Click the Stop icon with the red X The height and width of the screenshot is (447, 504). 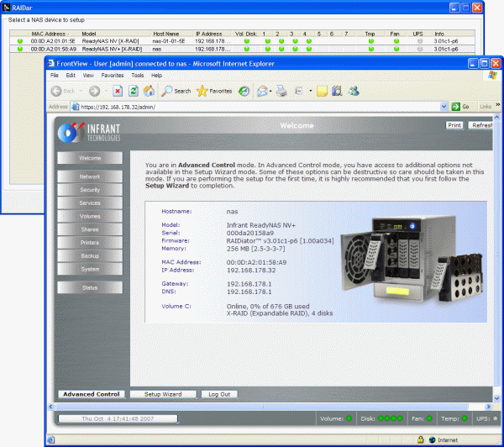point(118,92)
